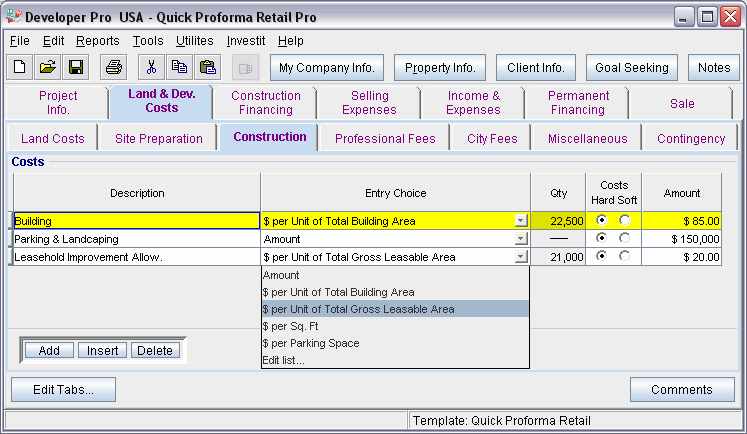Switch to the Project Info. tab

58,102
